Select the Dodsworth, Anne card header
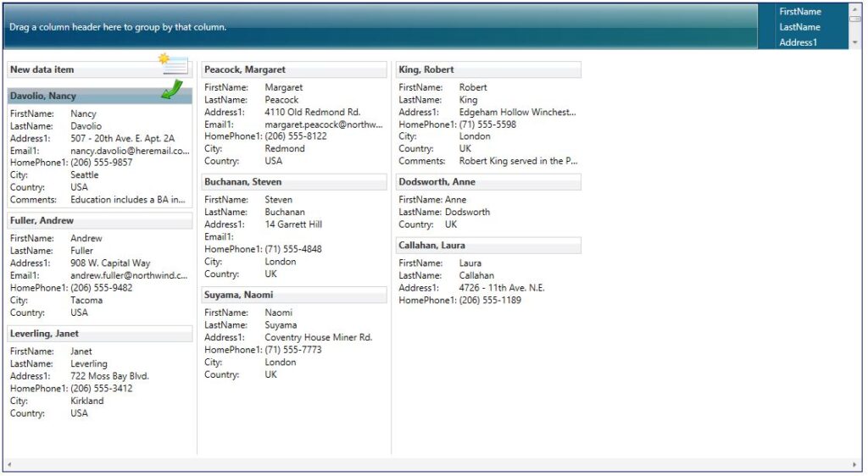 [x=488, y=182]
